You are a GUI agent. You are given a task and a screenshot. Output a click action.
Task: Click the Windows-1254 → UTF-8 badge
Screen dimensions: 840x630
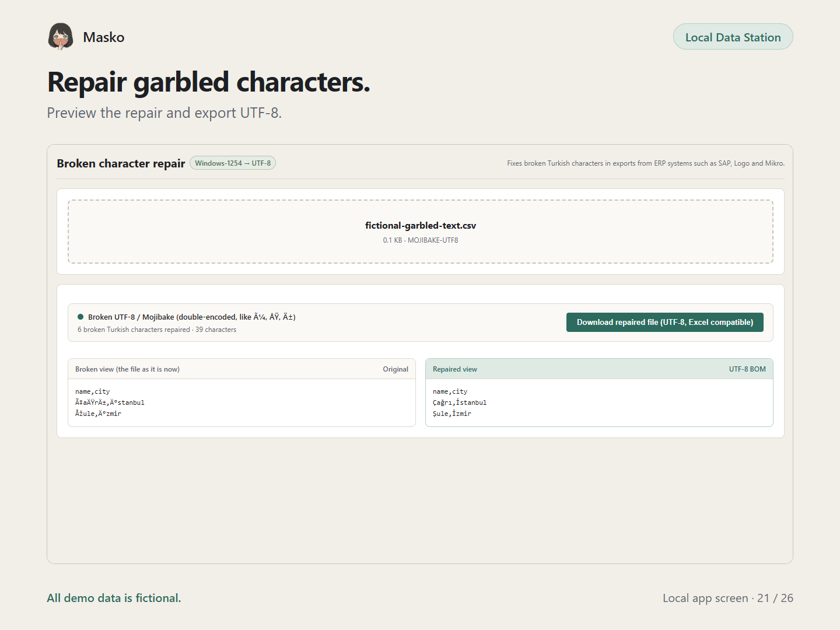pos(233,163)
